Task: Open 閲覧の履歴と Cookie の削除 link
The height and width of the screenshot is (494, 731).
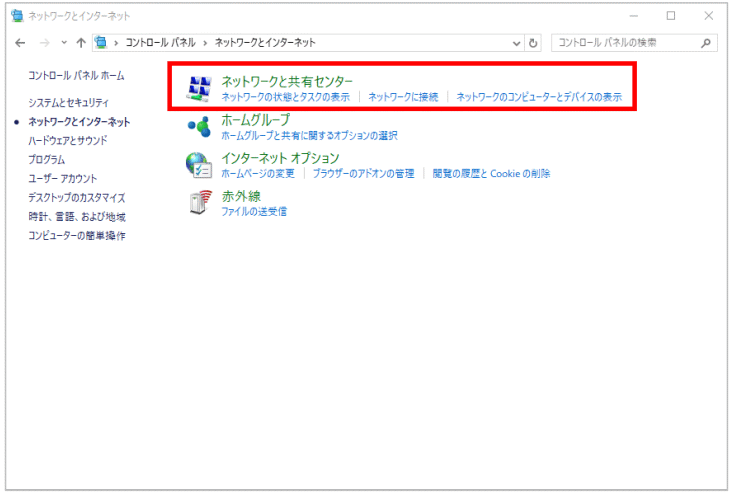Action: (x=491, y=173)
